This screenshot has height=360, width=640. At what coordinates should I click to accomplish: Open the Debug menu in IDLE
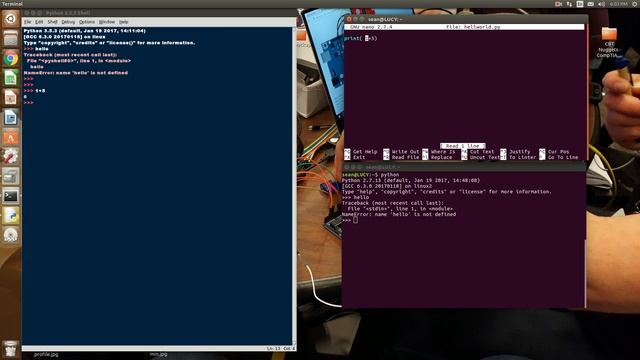tap(68, 22)
